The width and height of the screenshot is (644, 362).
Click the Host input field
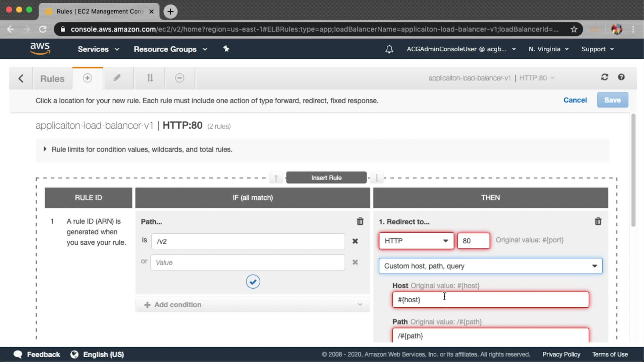point(490,300)
